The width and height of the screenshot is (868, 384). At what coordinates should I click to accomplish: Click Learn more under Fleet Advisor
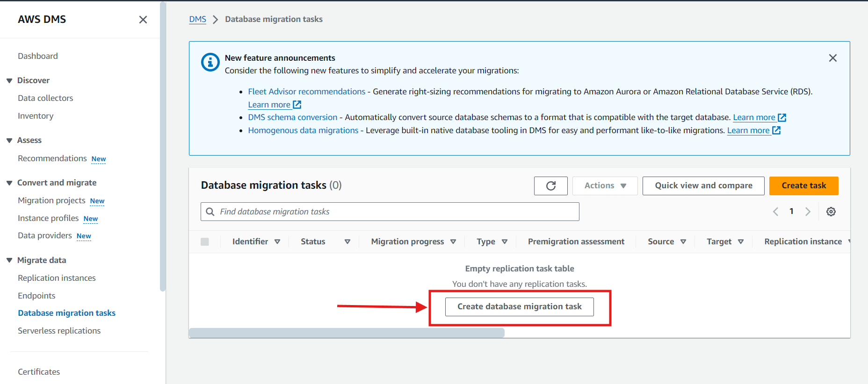coord(269,105)
